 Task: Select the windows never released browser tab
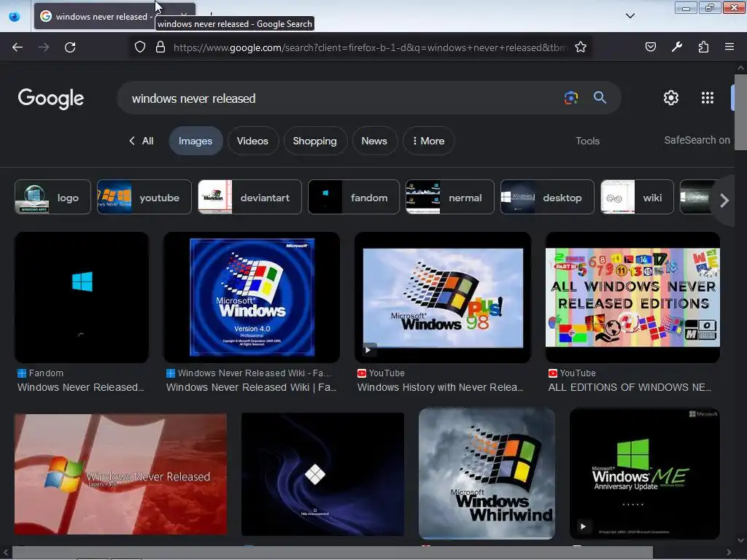pyautogui.click(x=115, y=16)
